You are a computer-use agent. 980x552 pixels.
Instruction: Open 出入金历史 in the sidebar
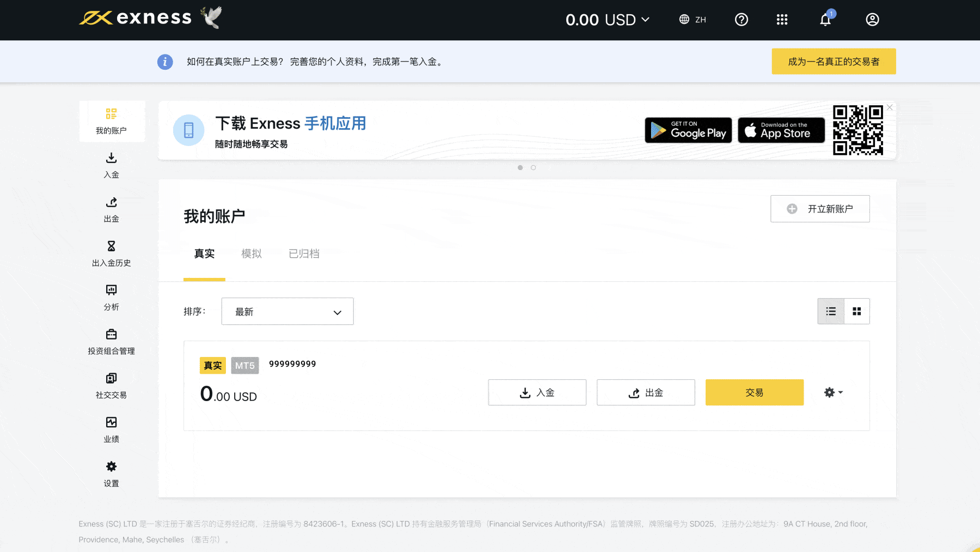coord(112,254)
